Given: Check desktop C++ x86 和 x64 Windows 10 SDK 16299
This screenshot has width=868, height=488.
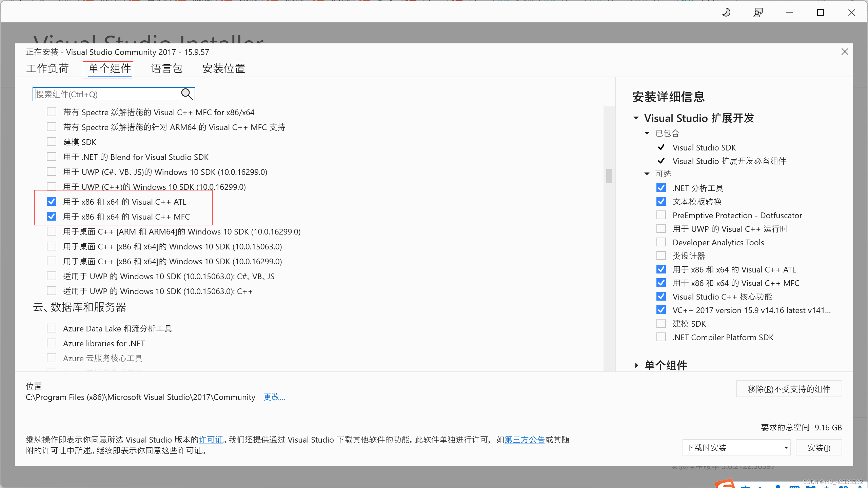Looking at the screenshot, I should click(52, 261).
